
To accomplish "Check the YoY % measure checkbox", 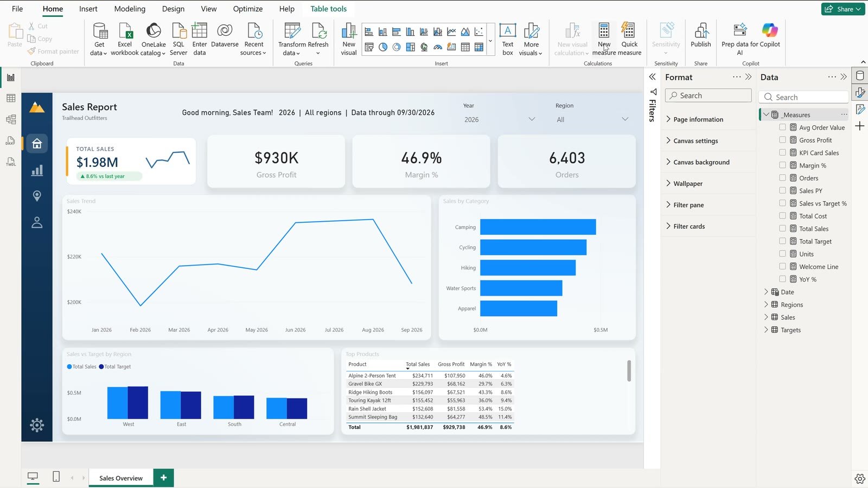I will click(x=782, y=279).
